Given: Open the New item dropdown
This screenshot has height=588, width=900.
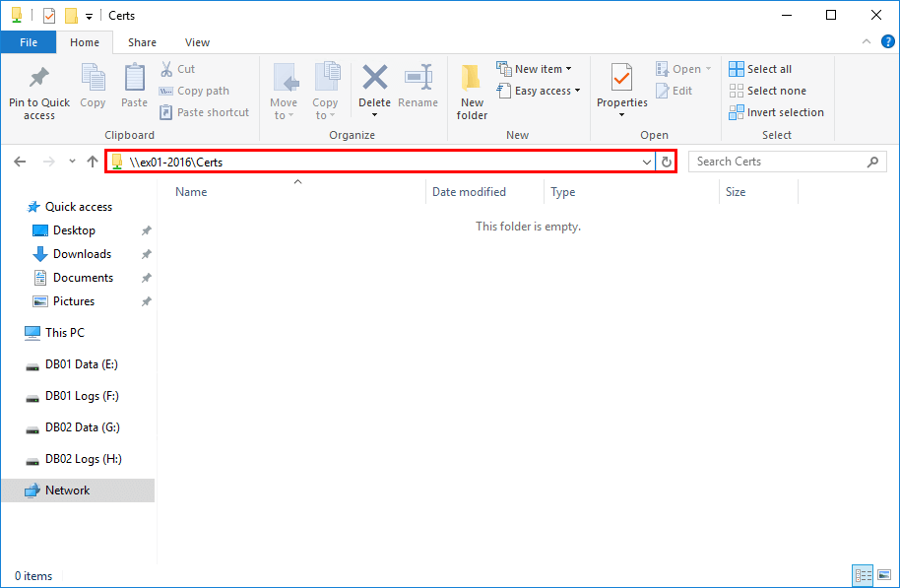Looking at the screenshot, I should tap(535, 69).
